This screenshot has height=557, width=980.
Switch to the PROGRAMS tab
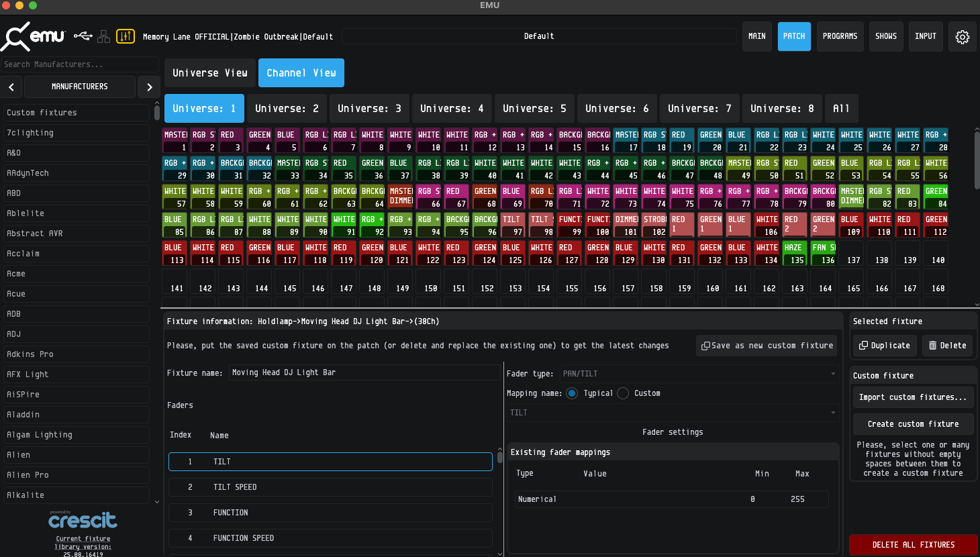click(x=840, y=36)
